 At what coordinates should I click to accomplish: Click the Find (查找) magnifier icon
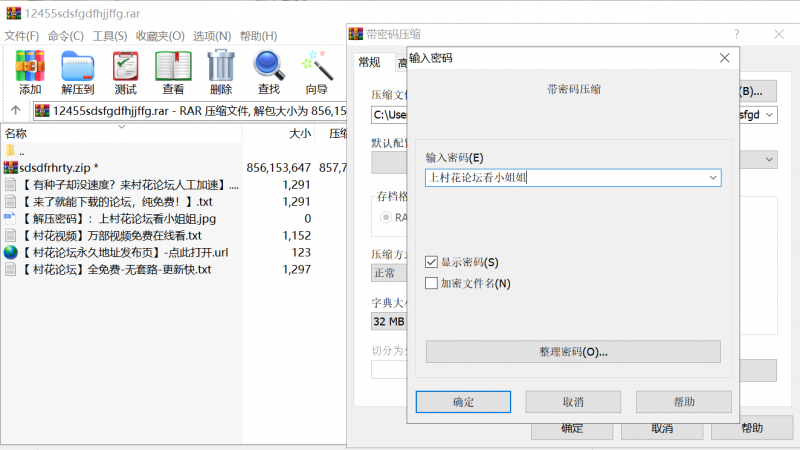pos(268,66)
